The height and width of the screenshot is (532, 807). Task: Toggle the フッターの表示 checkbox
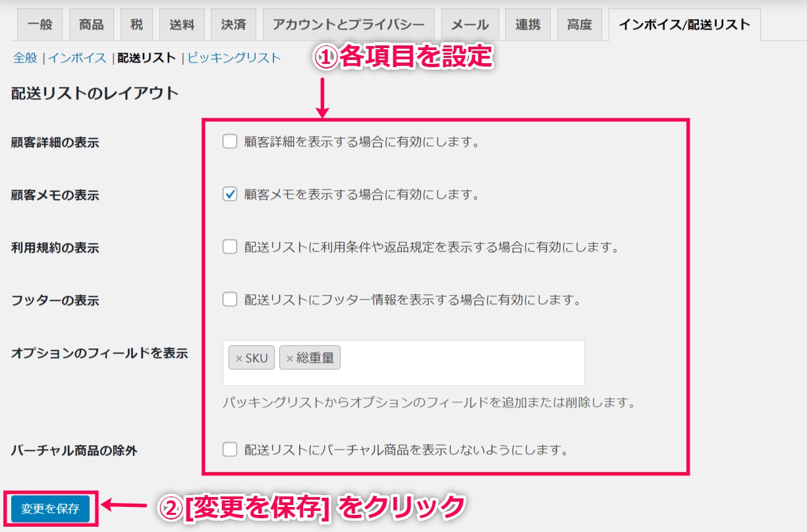pyautogui.click(x=230, y=300)
